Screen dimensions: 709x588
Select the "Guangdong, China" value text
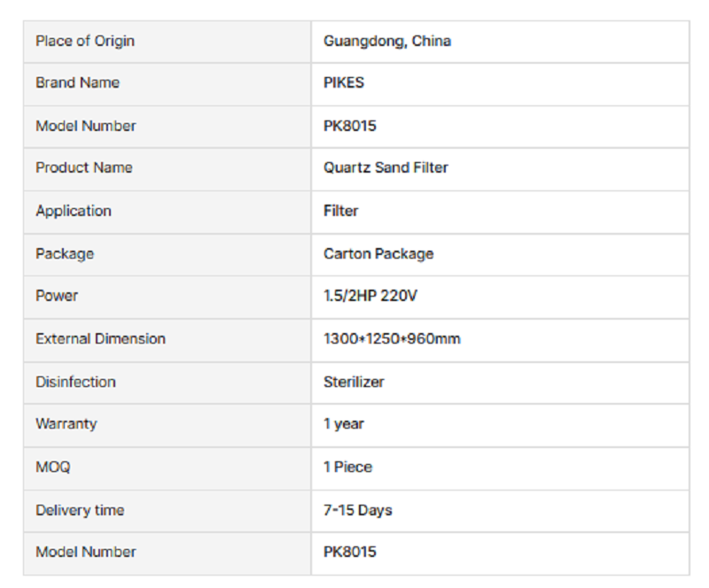[x=387, y=41]
